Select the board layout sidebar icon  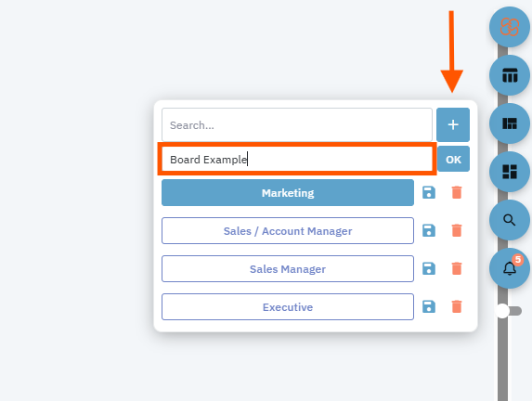[x=510, y=123]
